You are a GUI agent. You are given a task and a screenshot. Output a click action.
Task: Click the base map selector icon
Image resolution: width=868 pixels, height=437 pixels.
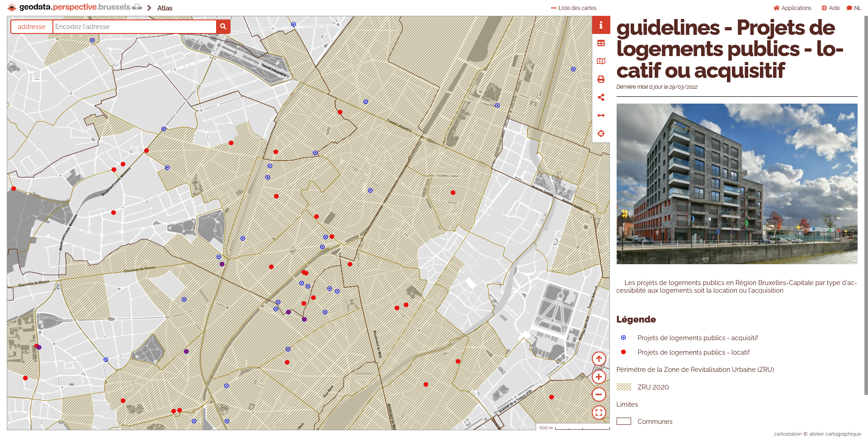(x=601, y=61)
